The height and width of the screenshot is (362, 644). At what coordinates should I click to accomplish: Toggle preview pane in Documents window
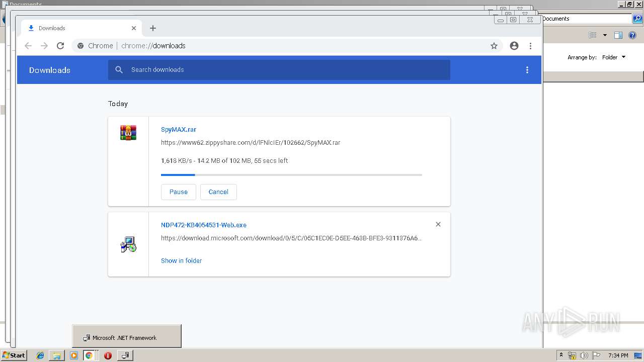(x=618, y=35)
